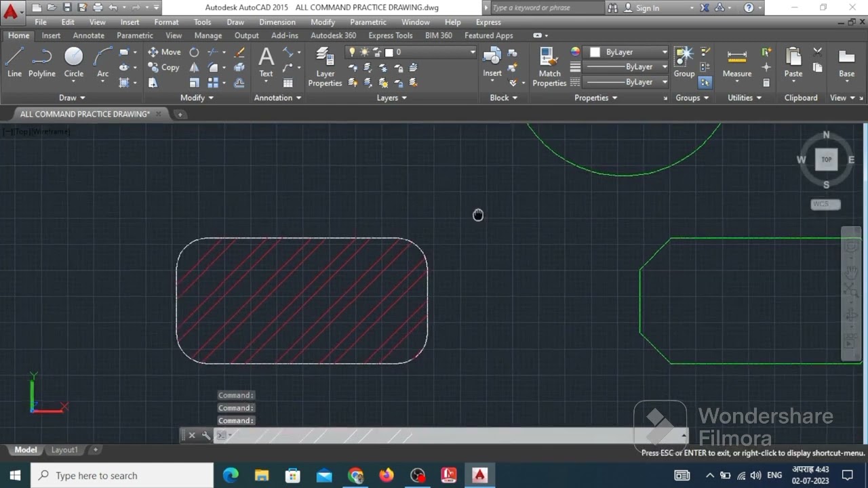
Task: Click the Table tool icon
Action: coord(288,83)
